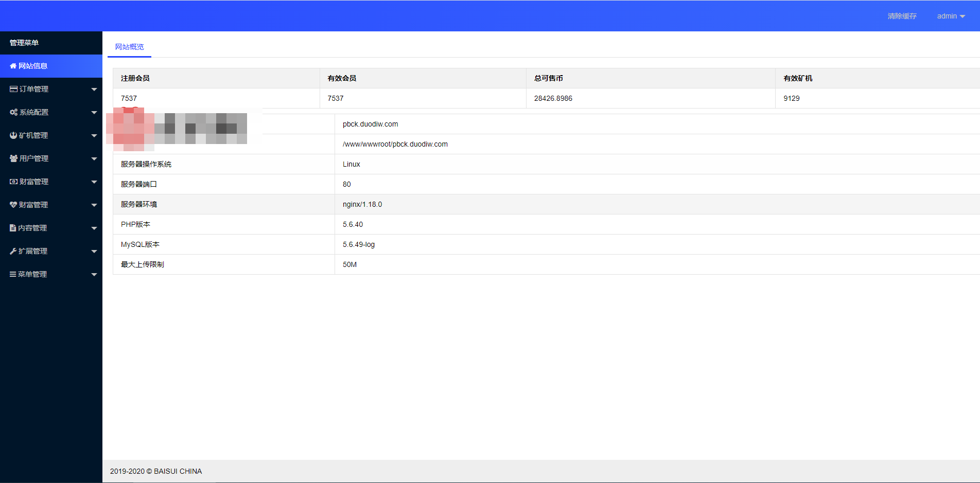Click the 管理菜单 sidebar heading
The height and width of the screenshot is (483, 980).
pos(24,43)
